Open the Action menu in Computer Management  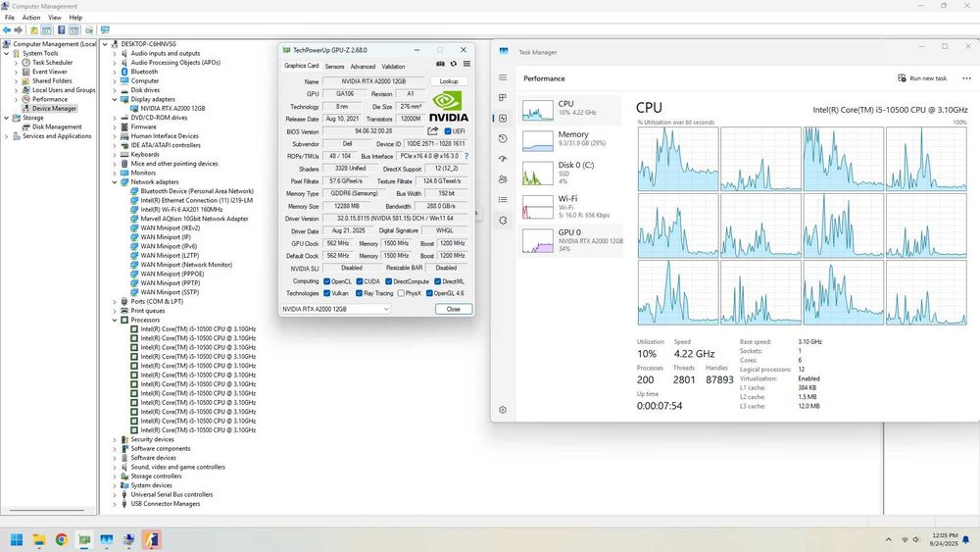(x=31, y=18)
